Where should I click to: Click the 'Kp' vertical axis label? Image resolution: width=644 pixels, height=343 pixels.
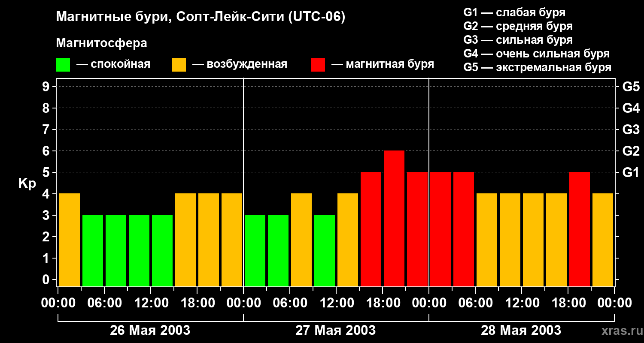27,184
